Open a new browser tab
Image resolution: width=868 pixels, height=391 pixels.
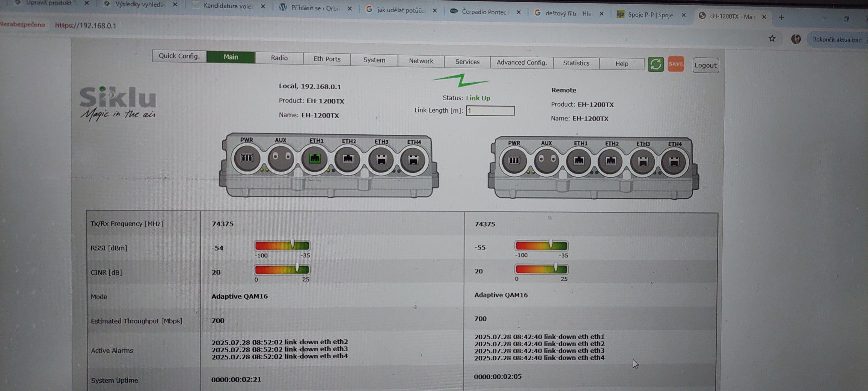coord(781,17)
